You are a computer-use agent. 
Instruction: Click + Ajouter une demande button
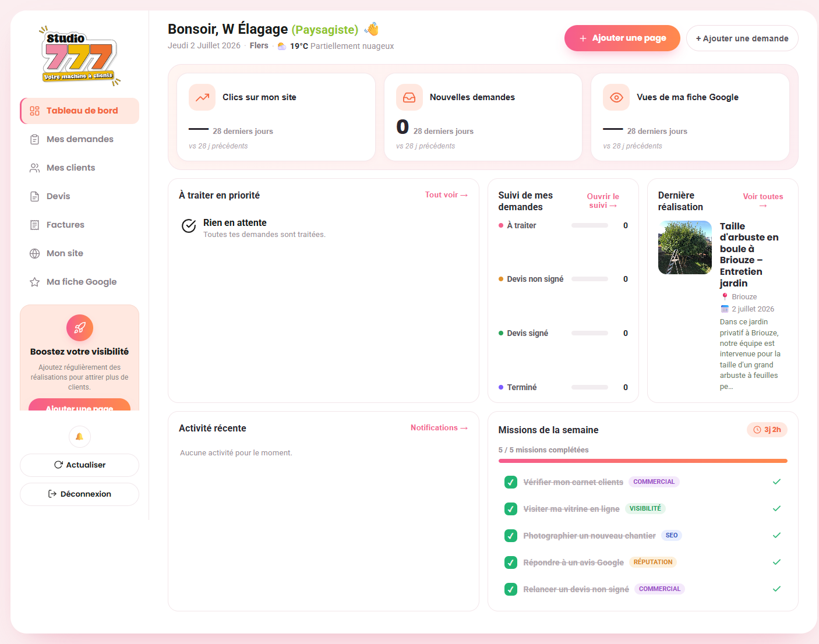[742, 38]
